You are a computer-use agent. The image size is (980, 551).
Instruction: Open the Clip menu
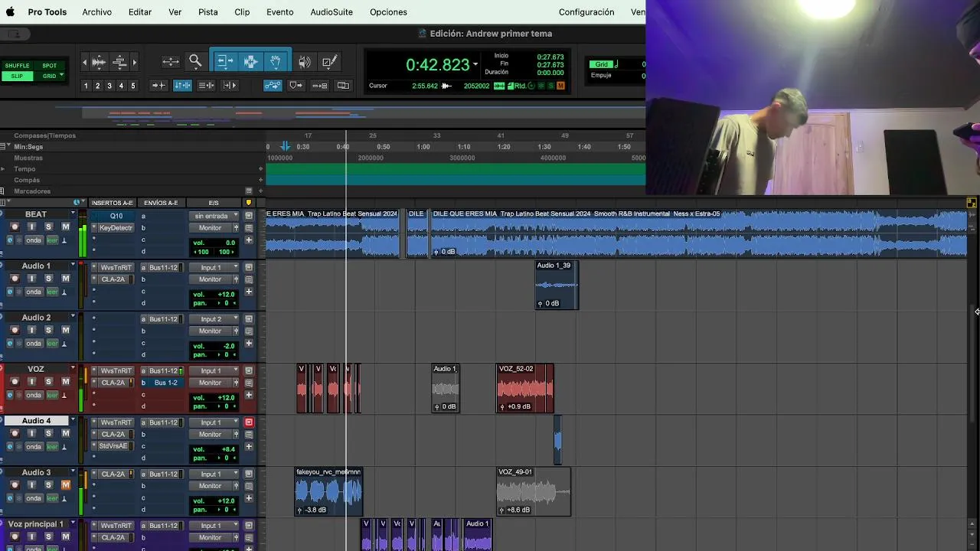242,12
